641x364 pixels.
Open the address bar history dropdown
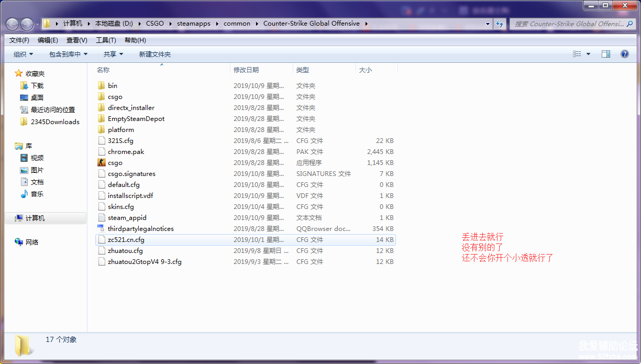488,24
